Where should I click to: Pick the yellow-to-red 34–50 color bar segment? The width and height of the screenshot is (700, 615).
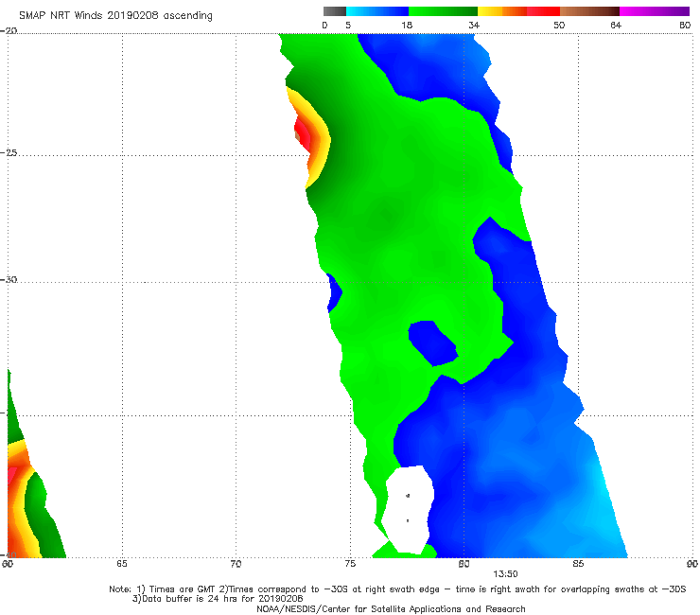pyautogui.click(x=518, y=11)
